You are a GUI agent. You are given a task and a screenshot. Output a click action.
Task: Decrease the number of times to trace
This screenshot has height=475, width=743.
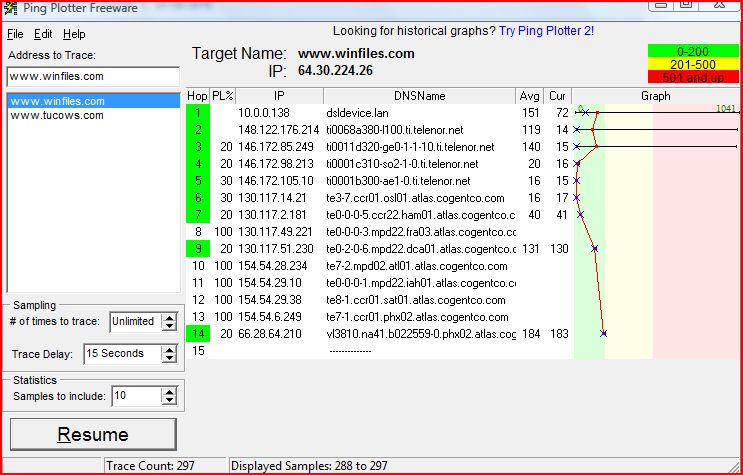tap(169, 326)
